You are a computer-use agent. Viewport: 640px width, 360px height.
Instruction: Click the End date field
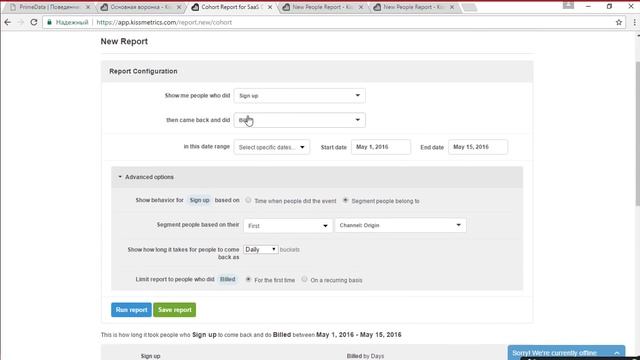pyautogui.click(x=478, y=147)
